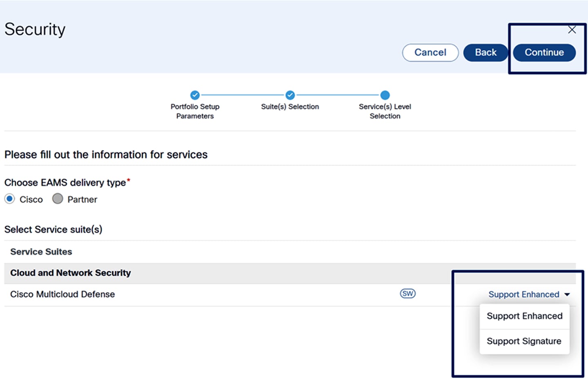Go to Suite(s) Selection step circle
The width and height of the screenshot is (588, 389).
[x=290, y=95]
